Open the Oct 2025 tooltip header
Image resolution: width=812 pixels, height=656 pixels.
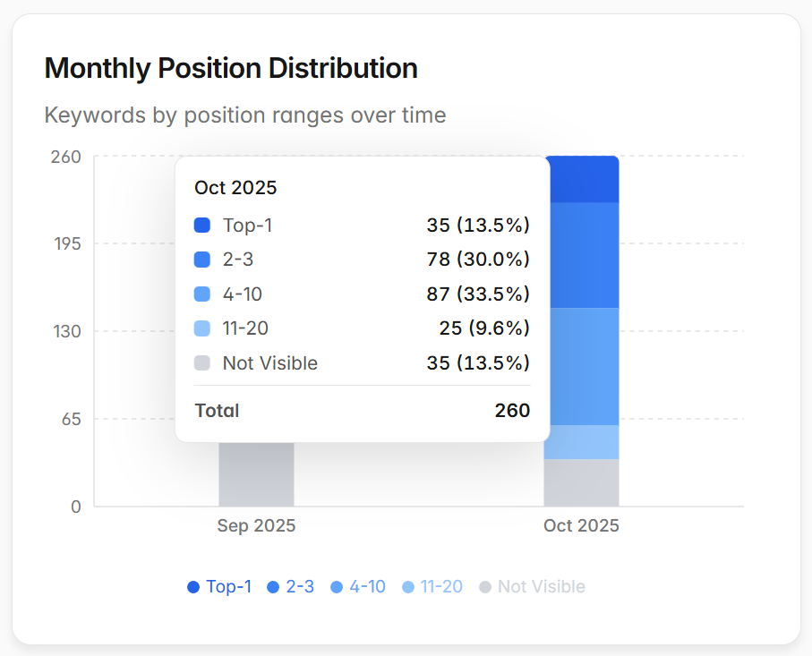click(235, 188)
